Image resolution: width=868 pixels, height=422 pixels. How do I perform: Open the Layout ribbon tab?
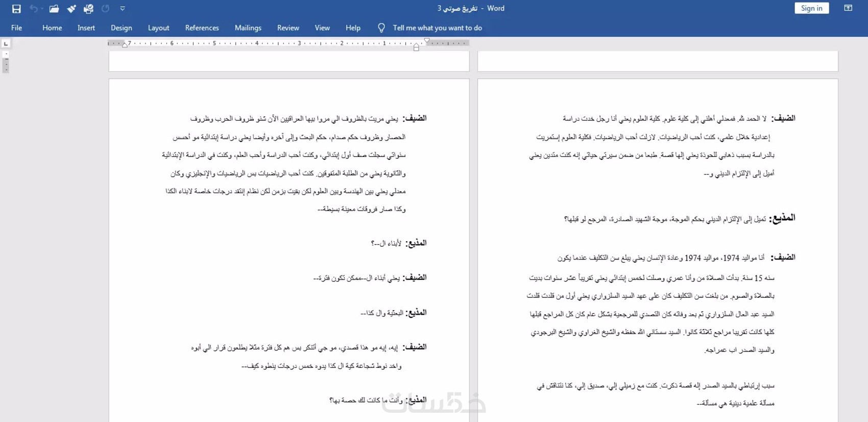tap(158, 28)
